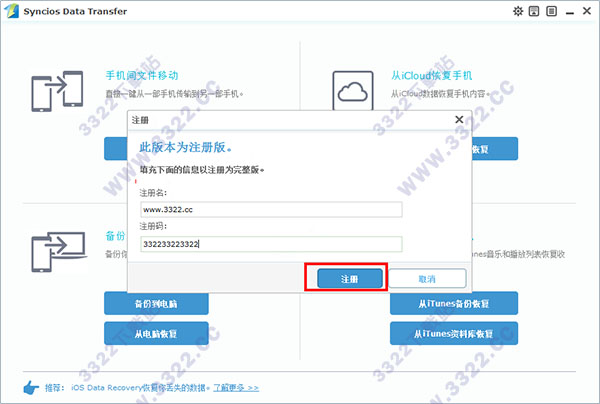Click the phone-to-phone transfer icon
The image size is (600, 404).
pyautogui.click(x=57, y=91)
